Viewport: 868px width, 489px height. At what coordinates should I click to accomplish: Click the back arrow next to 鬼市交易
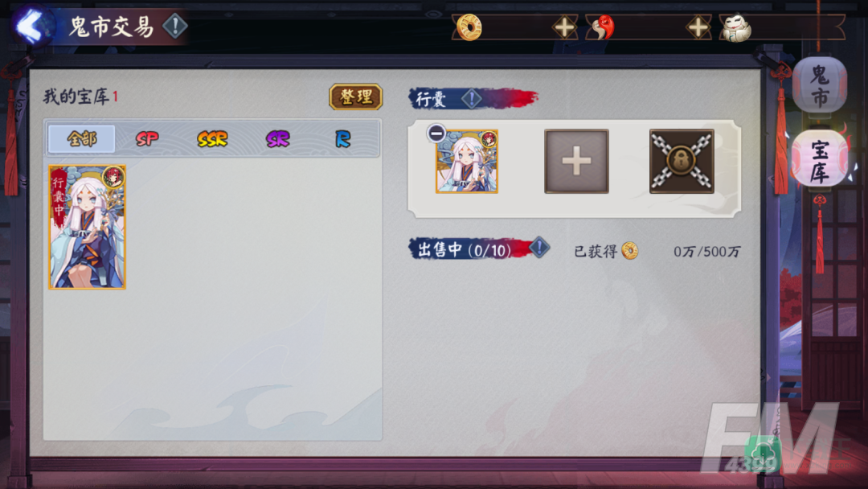[x=31, y=26]
